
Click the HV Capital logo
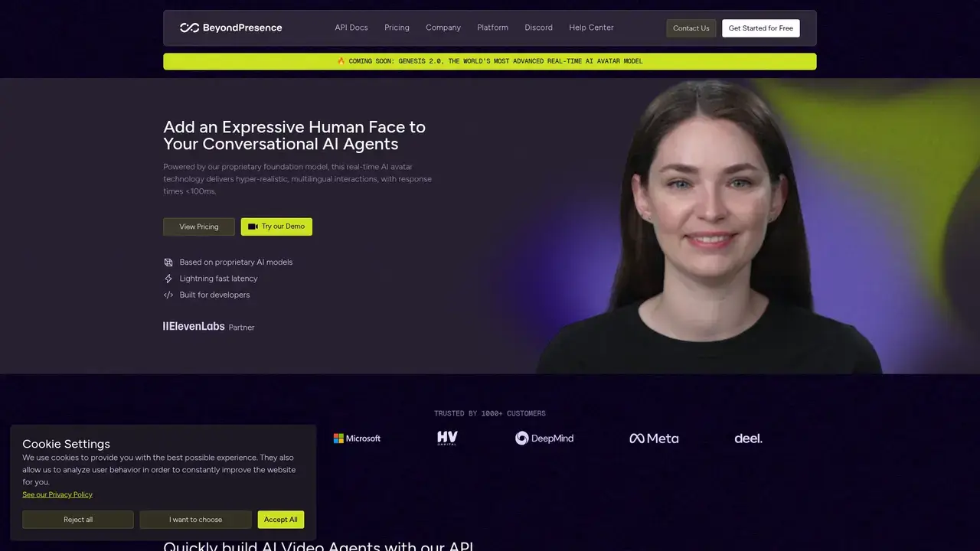coord(447,438)
